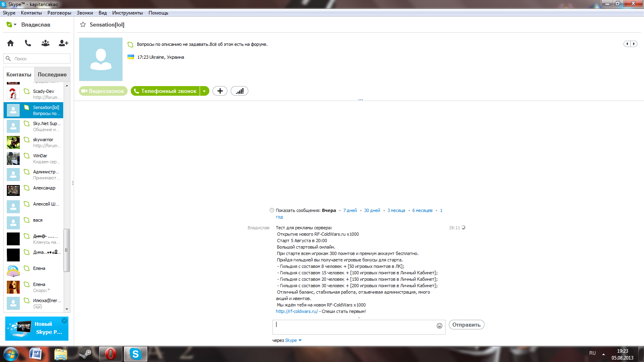Open the emoticon picker in message box
Image resolution: width=644 pixels, height=362 pixels.
[440, 326]
